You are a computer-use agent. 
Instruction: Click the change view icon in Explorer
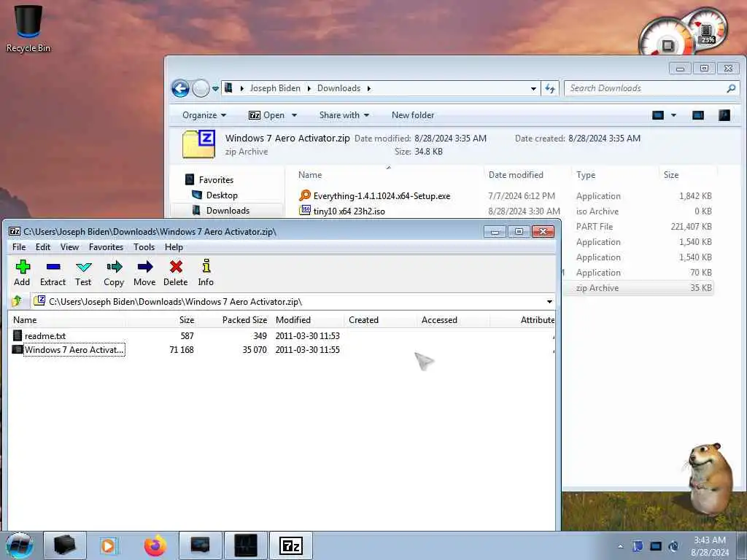[658, 115]
